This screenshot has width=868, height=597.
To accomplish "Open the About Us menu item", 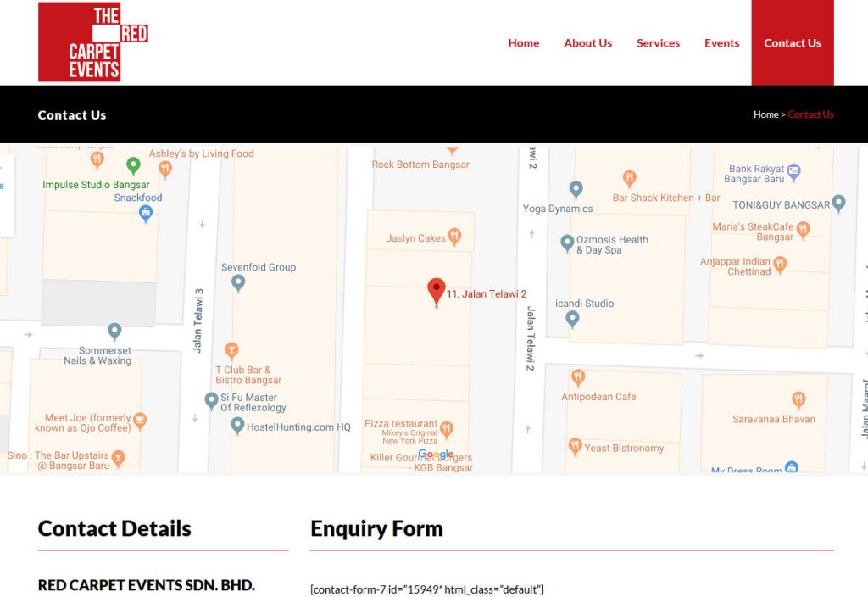I will [587, 43].
